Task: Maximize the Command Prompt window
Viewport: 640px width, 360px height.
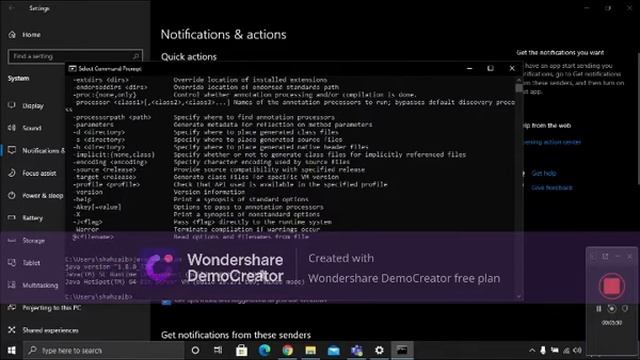Action: [x=491, y=69]
